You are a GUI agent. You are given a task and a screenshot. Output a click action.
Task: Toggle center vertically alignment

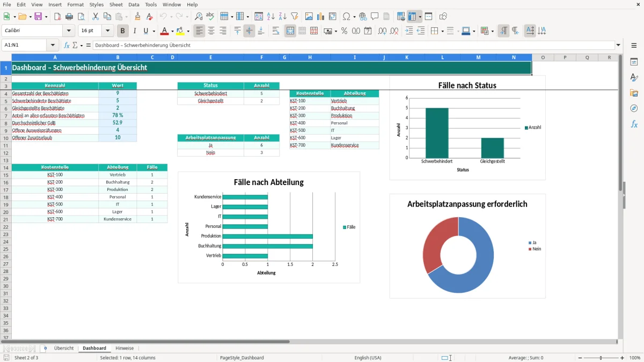tap(249, 31)
